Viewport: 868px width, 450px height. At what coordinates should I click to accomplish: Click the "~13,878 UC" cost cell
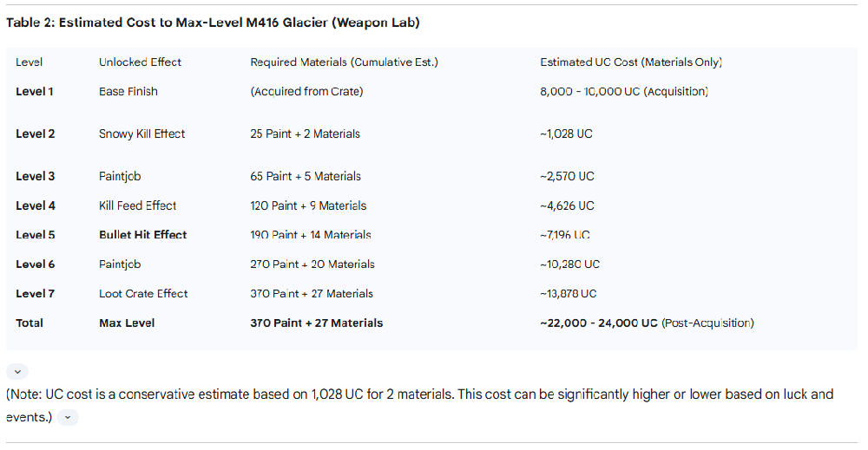(568, 293)
